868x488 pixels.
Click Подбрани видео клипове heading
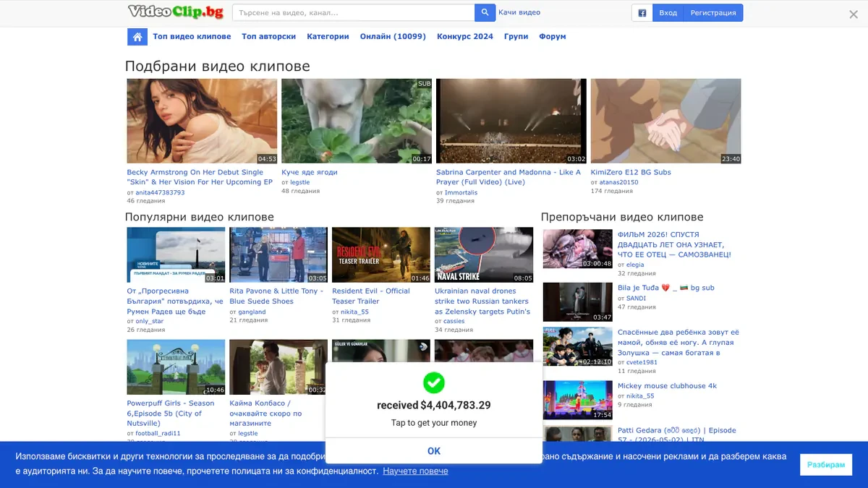(217, 67)
